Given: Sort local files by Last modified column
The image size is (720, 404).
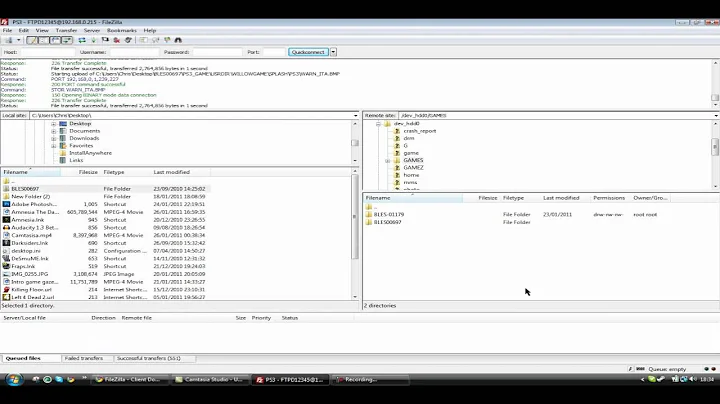Looking at the screenshot, I should point(180,172).
